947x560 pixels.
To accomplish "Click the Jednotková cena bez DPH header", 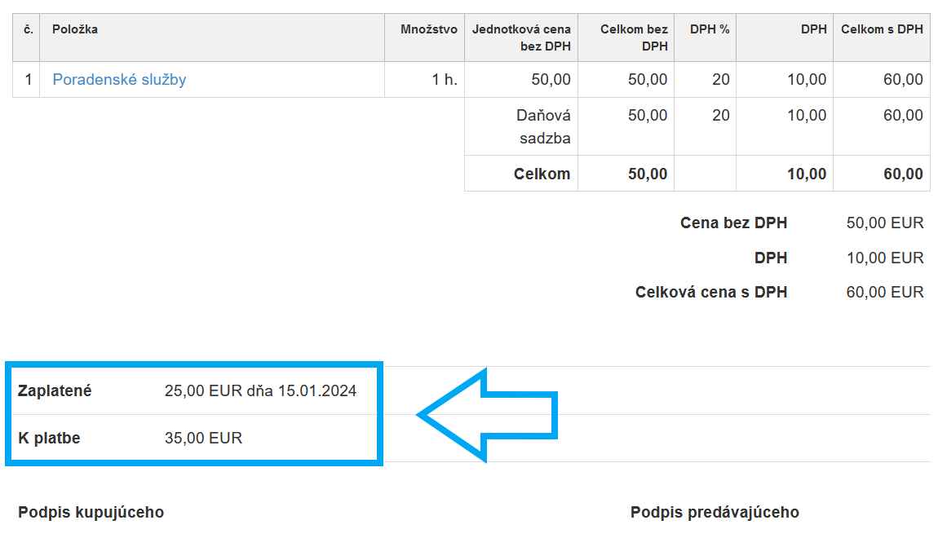I will (521, 37).
